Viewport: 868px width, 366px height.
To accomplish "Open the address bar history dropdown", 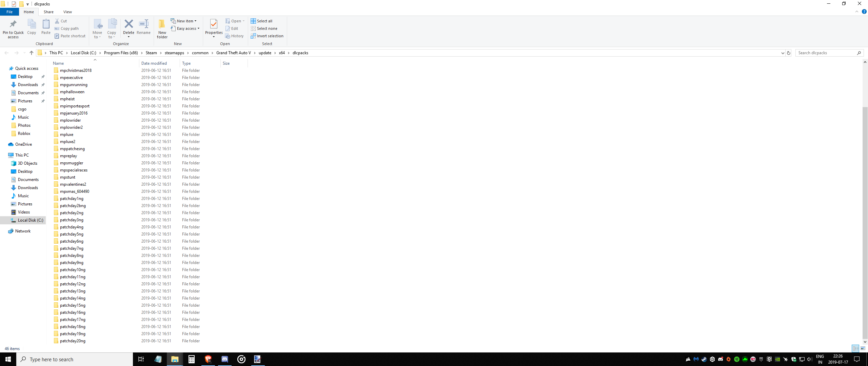I will tap(783, 53).
